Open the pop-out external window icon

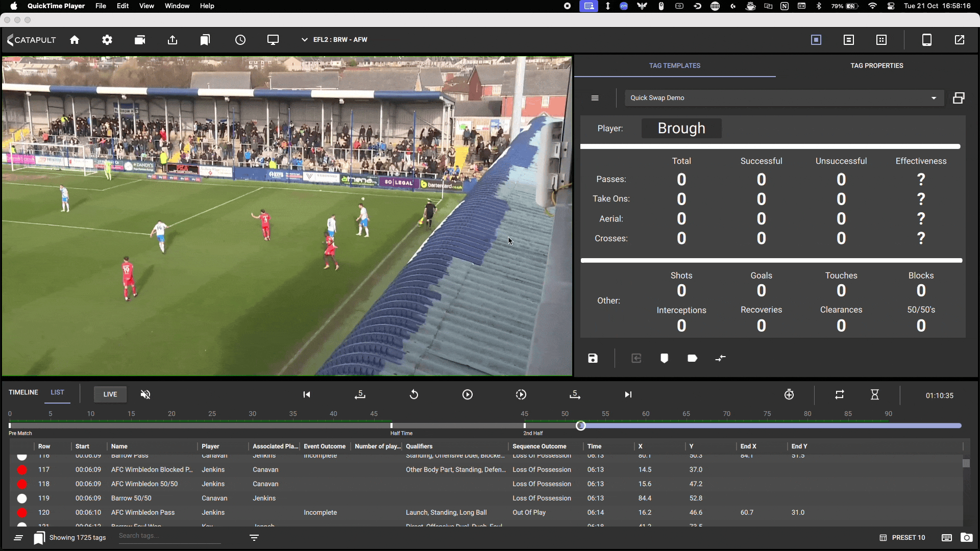pyautogui.click(x=960, y=40)
